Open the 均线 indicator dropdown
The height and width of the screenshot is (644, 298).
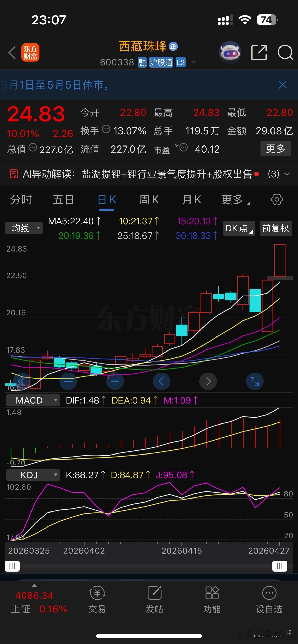[x=23, y=228]
